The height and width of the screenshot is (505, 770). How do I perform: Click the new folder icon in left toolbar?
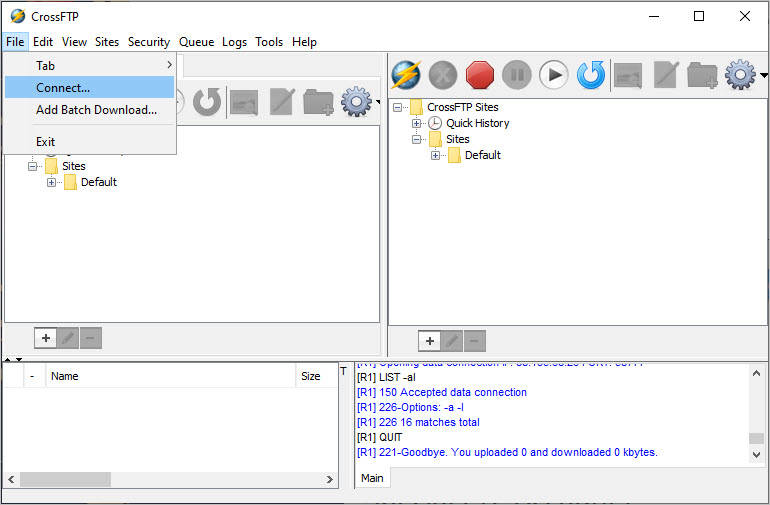(318, 102)
